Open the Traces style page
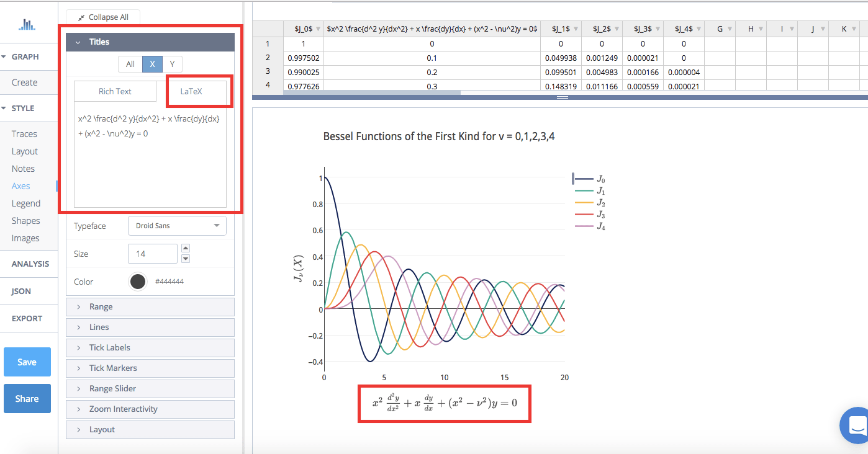 point(24,133)
